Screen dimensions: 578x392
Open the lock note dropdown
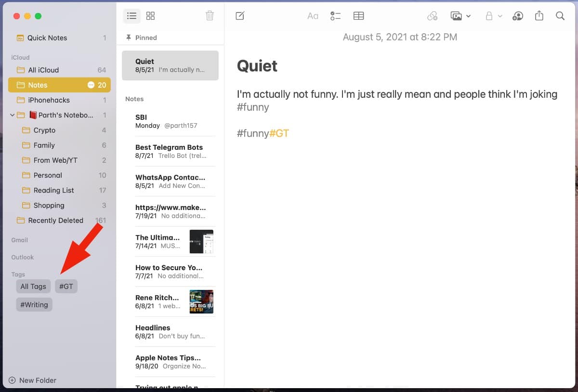point(493,16)
